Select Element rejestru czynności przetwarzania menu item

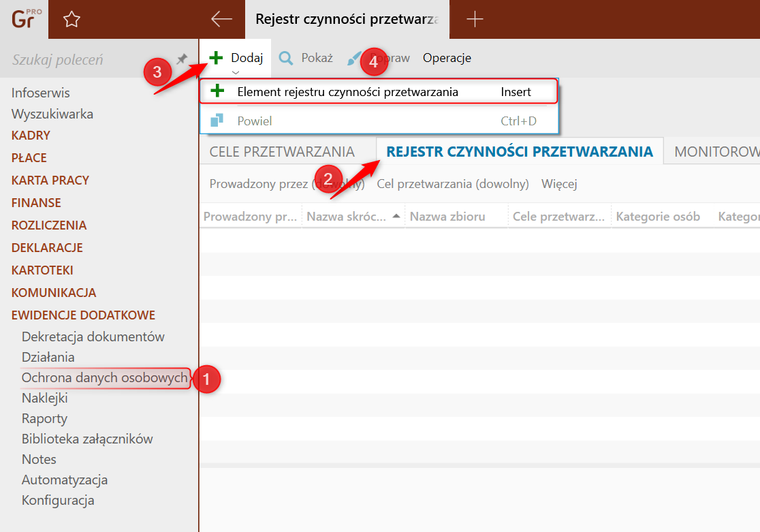(x=379, y=92)
